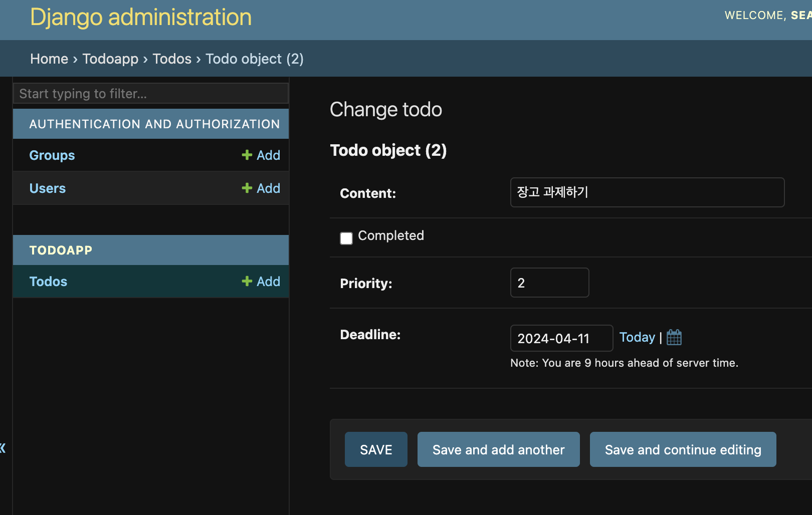Open Todos in the breadcrumb
812x515 pixels.
tap(172, 59)
